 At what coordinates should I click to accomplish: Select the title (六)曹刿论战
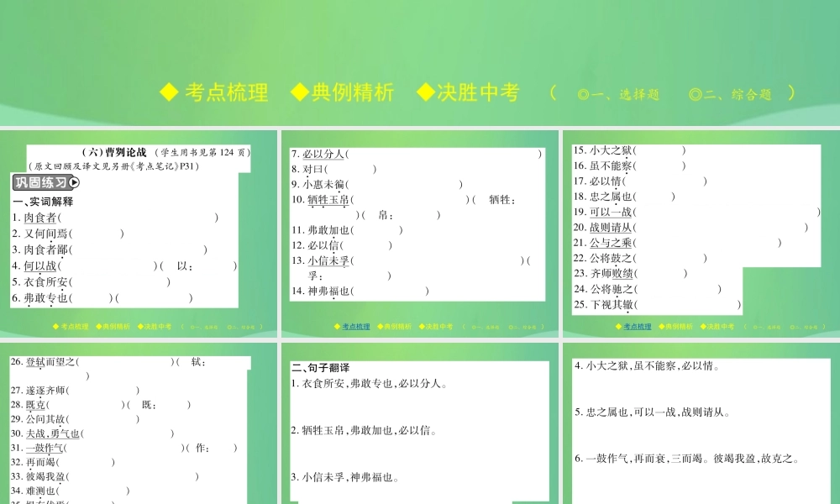(114, 153)
